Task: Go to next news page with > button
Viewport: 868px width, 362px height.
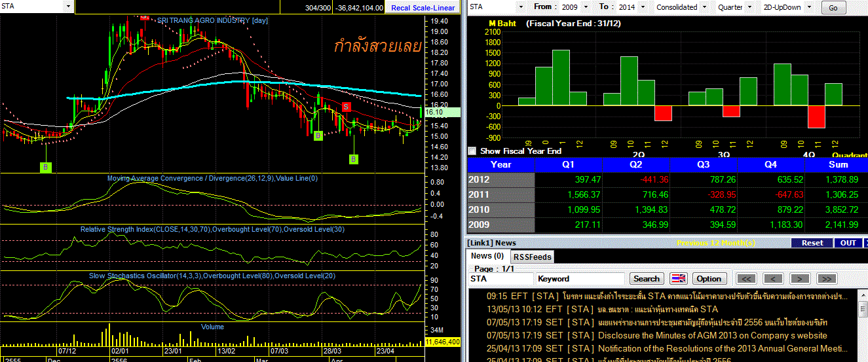Action: point(800,279)
